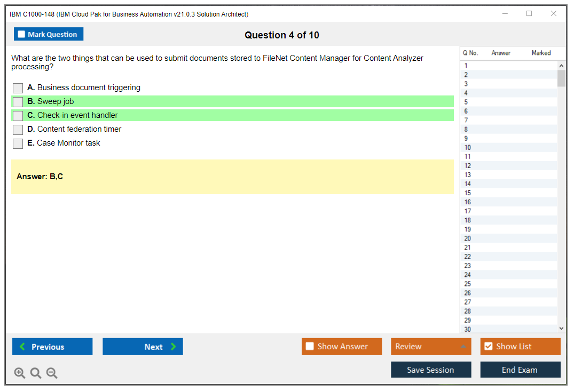The image size is (574, 392).
Task: Click the End Exam button
Action: pos(520,370)
